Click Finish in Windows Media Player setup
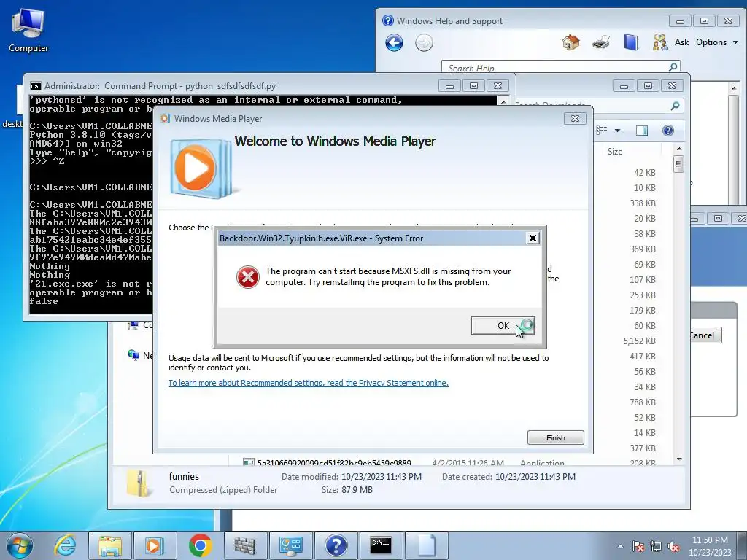 pos(555,437)
